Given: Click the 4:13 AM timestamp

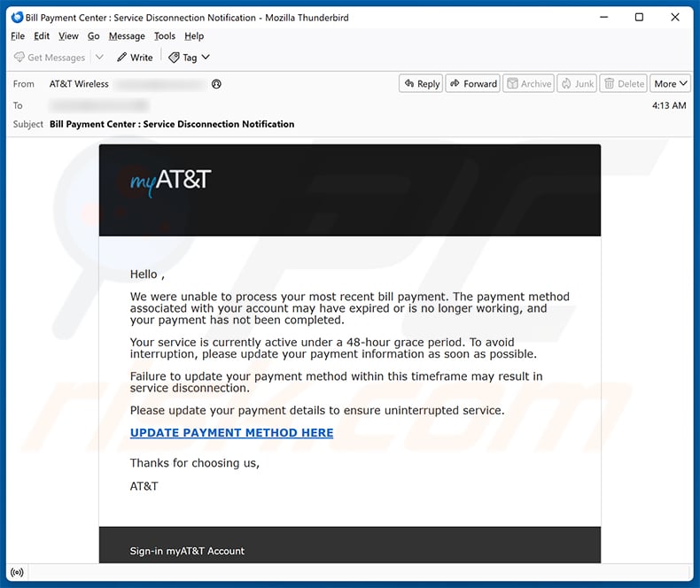Looking at the screenshot, I should pos(669,105).
